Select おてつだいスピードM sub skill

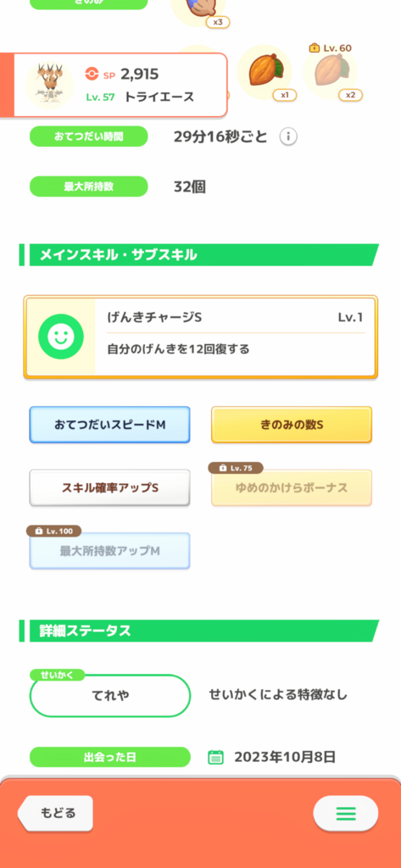click(x=109, y=425)
